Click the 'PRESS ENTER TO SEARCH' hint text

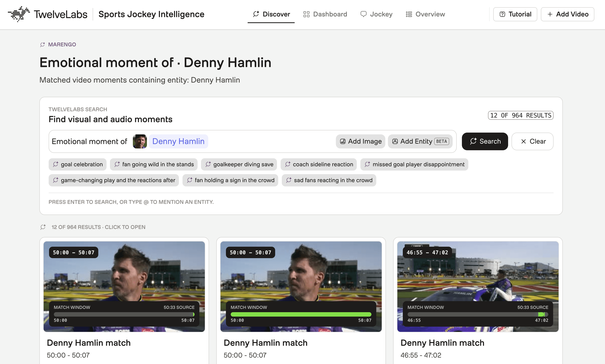[x=131, y=202]
